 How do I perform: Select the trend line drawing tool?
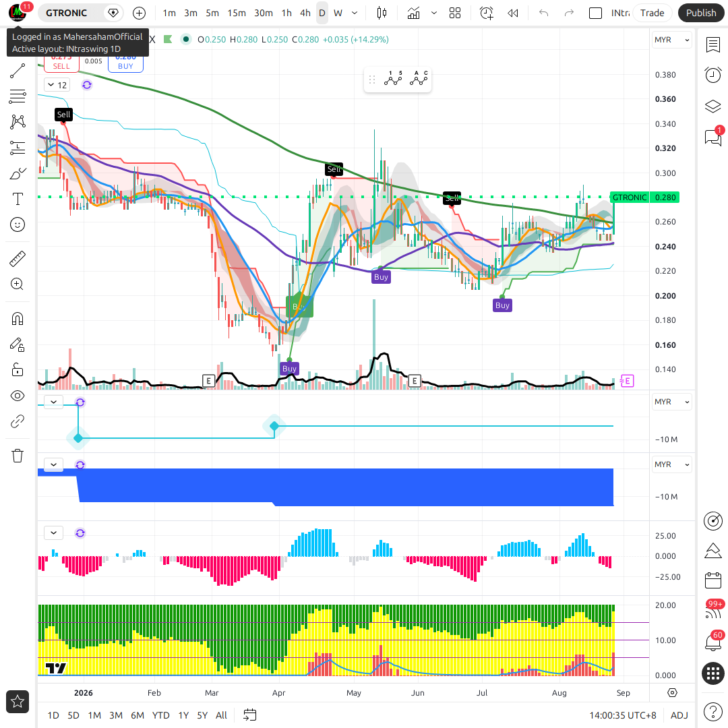tap(18, 71)
